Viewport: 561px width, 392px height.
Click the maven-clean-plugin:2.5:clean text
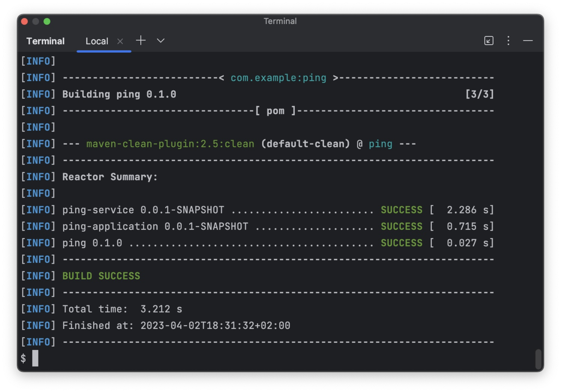coord(169,144)
